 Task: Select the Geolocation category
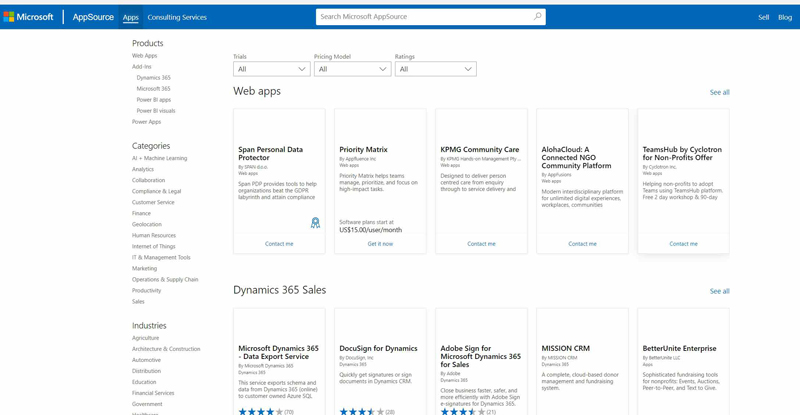tap(147, 225)
